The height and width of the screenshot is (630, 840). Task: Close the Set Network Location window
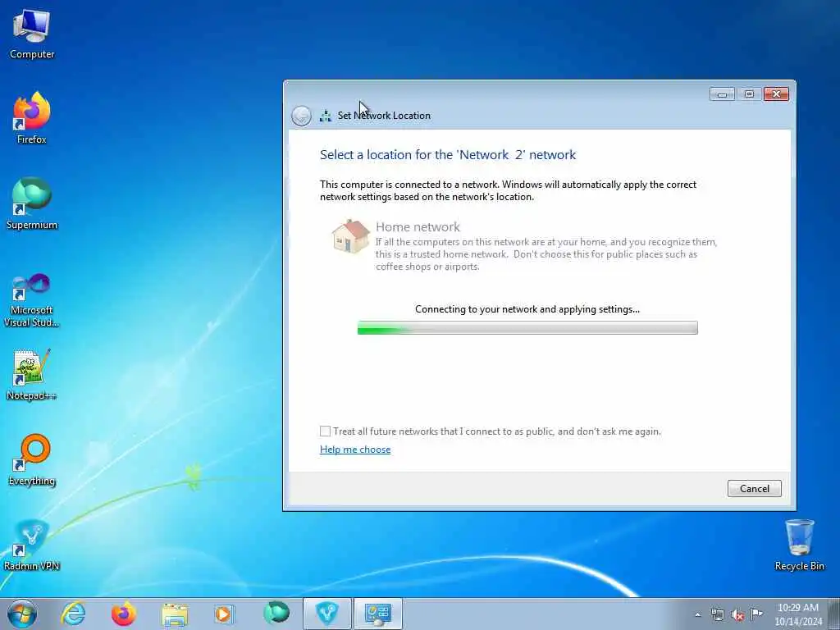[776, 94]
